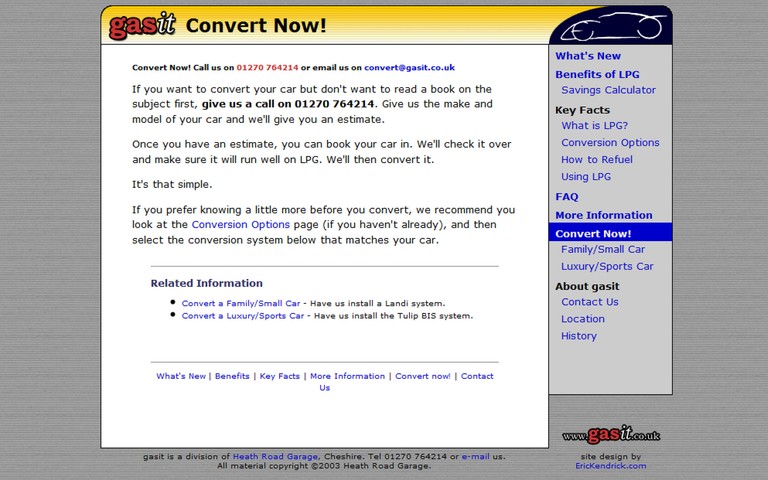Open Convert a Luxury/Sports Car link

243,316
